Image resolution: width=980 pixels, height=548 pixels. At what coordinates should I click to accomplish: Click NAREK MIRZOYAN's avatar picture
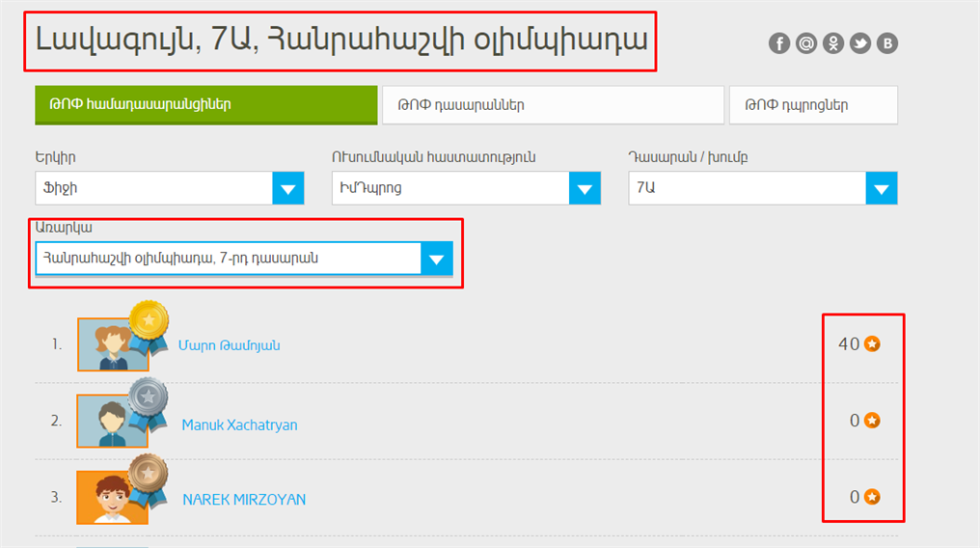[112, 498]
